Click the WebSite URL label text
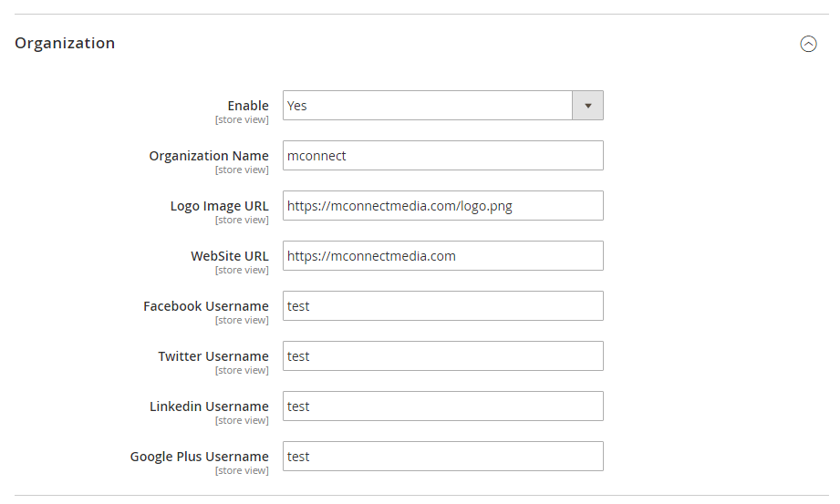Viewport: 840px width, 504px height. click(230, 256)
